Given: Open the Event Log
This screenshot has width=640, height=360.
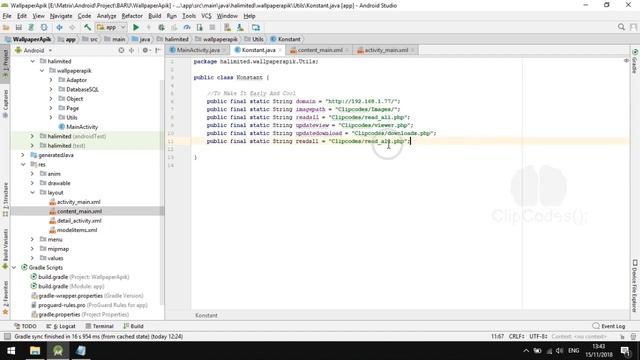Looking at the screenshot, I should point(609,326).
